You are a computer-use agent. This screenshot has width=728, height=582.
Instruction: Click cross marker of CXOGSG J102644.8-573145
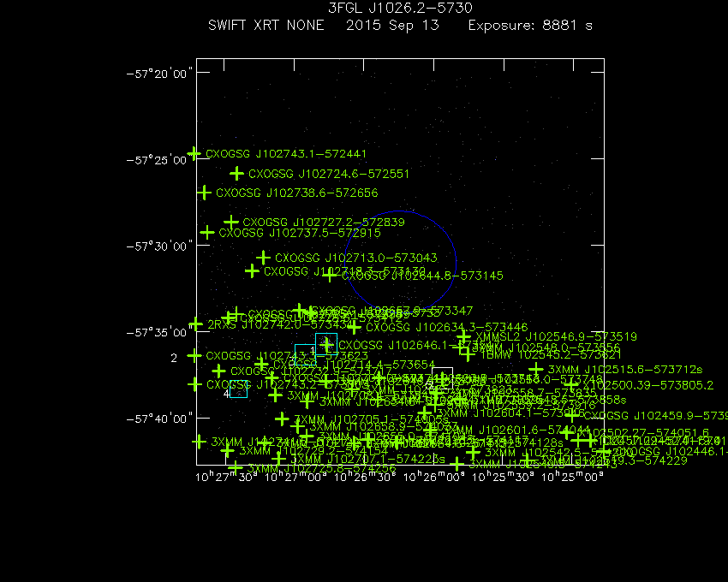pos(330,276)
